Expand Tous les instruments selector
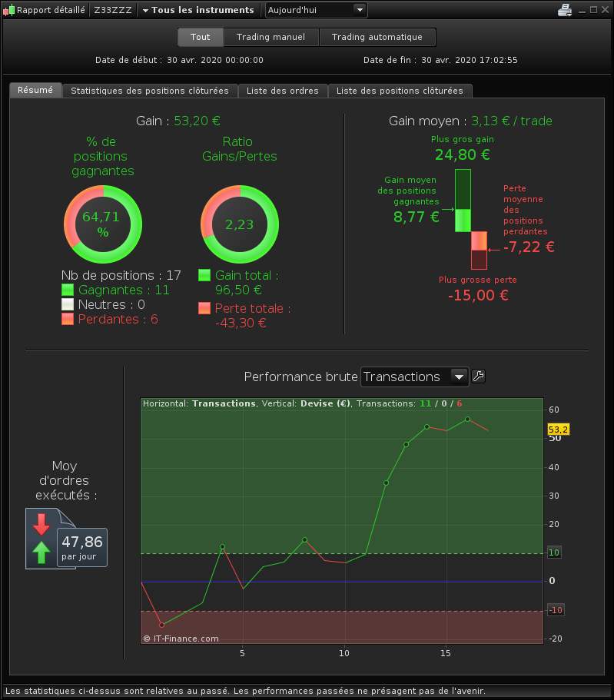Screen dimensions: 614x700 coord(198,10)
